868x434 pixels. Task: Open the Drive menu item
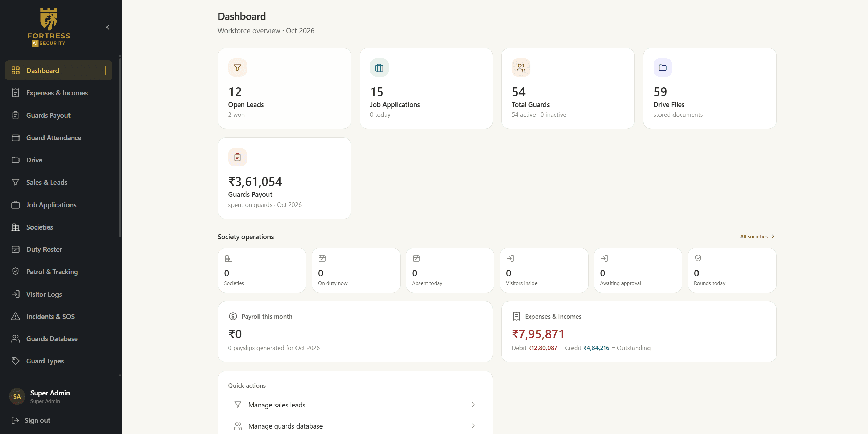[x=59, y=160]
